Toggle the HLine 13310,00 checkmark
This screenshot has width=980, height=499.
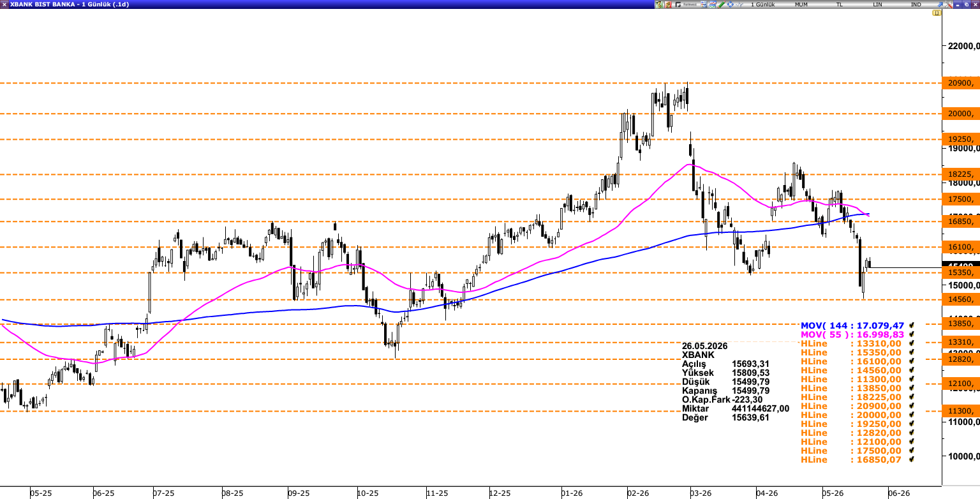[912, 343]
